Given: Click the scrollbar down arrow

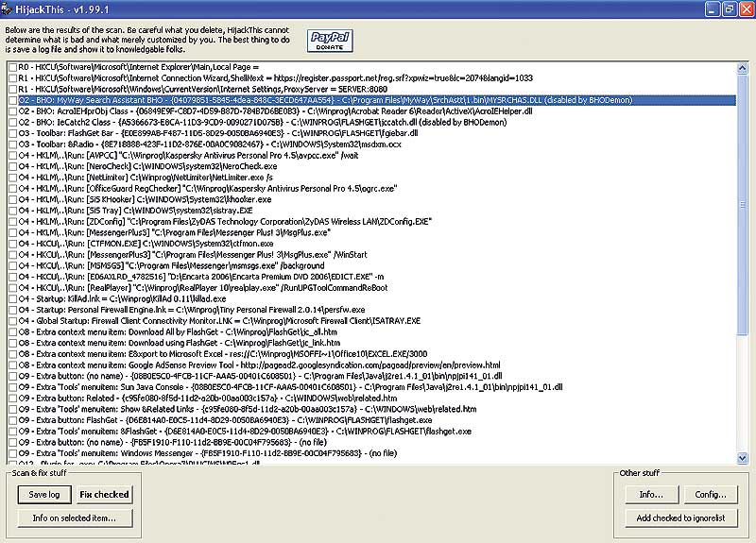Looking at the screenshot, I should [743, 458].
